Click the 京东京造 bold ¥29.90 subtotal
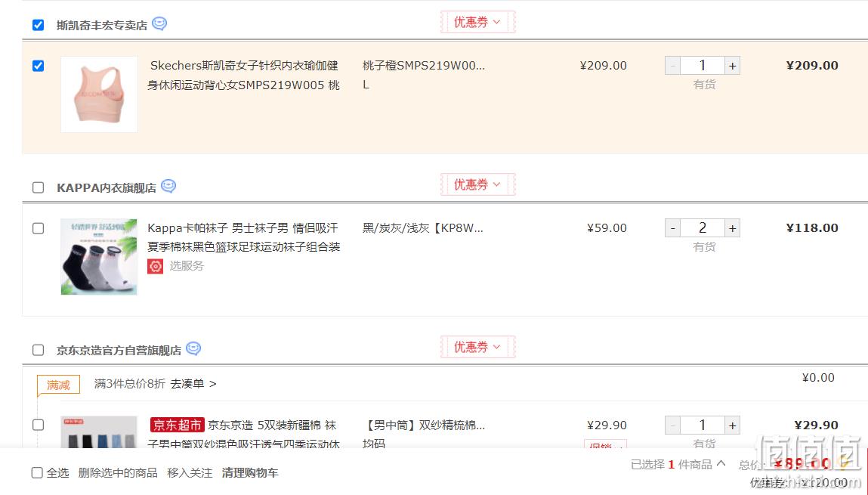The height and width of the screenshot is (495, 868). click(x=816, y=425)
